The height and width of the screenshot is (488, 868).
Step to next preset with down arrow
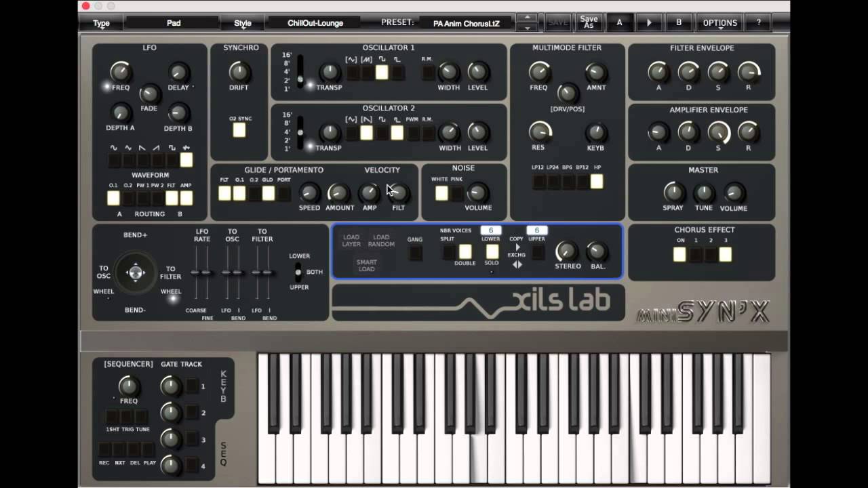click(527, 28)
